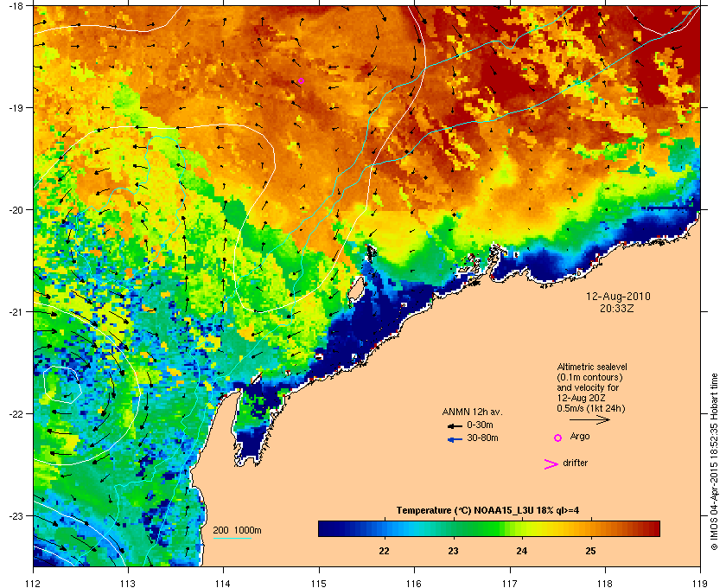Click the colorbar tick value 24

(x=522, y=551)
